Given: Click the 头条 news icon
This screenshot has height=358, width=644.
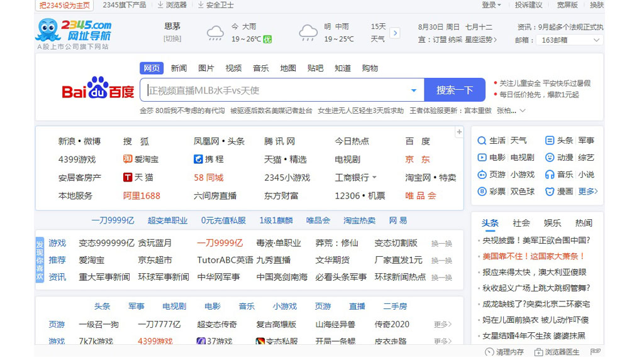Looking at the screenshot, I should coord(550,141).
